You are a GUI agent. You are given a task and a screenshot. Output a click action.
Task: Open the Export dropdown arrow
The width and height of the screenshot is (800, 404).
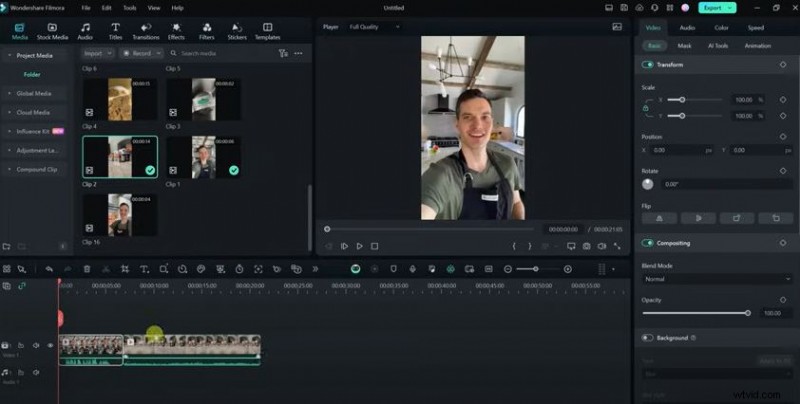731,8
